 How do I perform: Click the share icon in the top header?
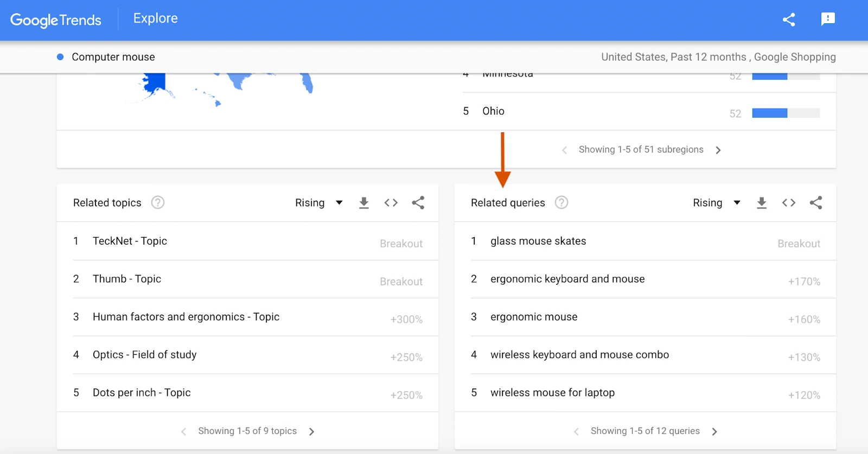pyautogui.click(x=789, y=20)
